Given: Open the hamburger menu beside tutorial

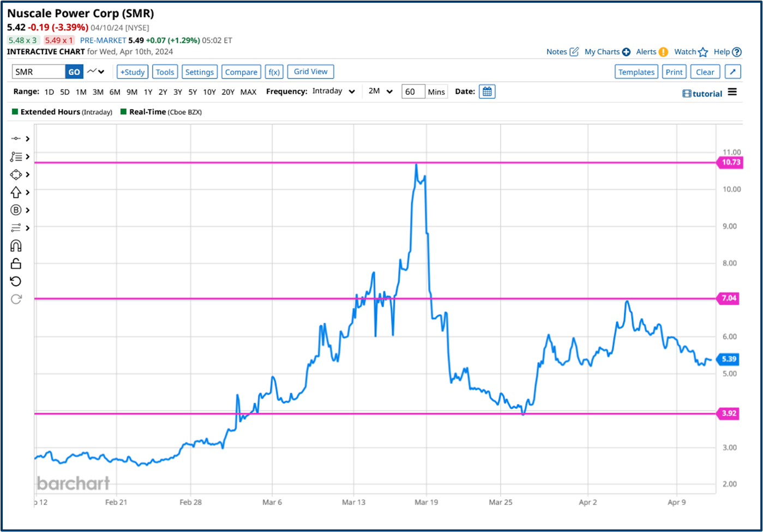Looking at the screenshot, I should tap(732, 92).
